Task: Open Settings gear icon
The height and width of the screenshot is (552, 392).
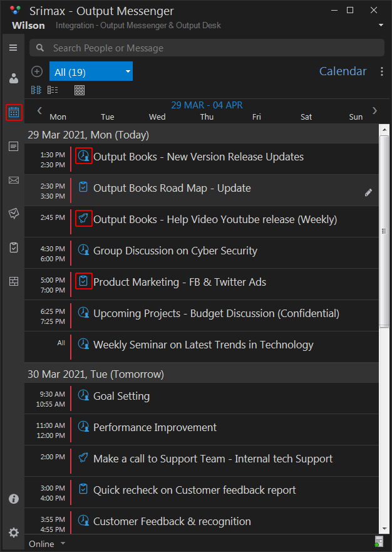Action: click(x=13, y=533)
